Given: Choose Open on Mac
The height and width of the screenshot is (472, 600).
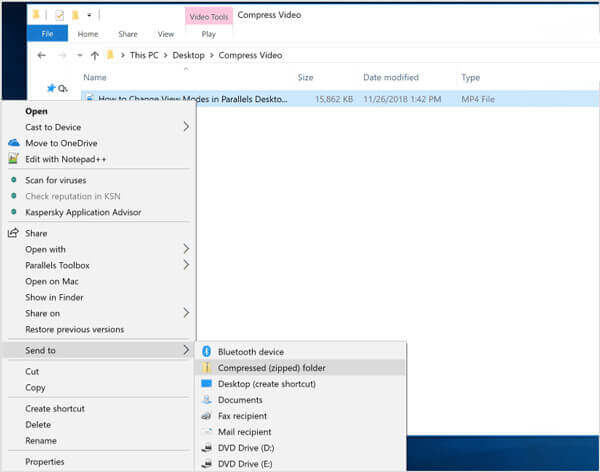Looking at the screenshot, I should (52, 281).
